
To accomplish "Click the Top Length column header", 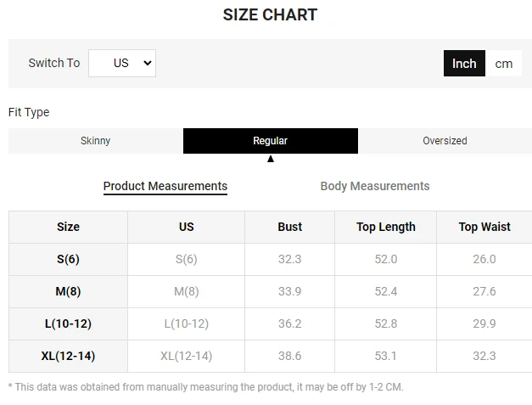I will click(x=386, y=227).
